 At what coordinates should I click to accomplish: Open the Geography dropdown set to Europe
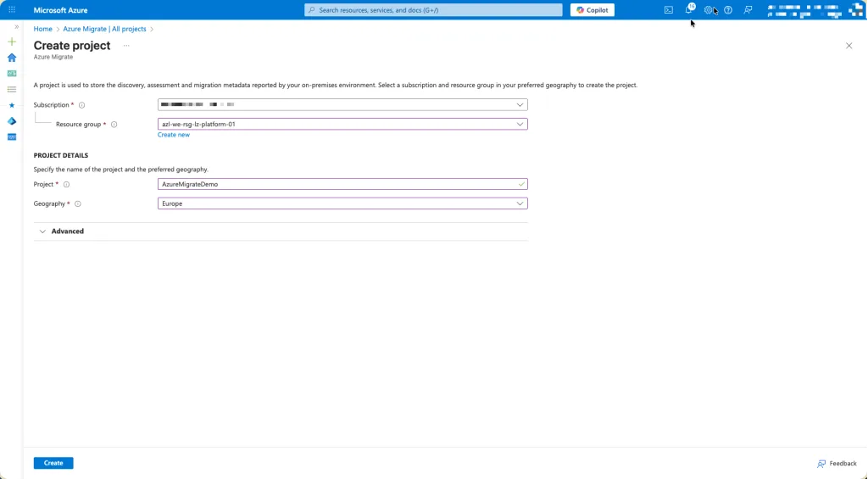(342, 203)
